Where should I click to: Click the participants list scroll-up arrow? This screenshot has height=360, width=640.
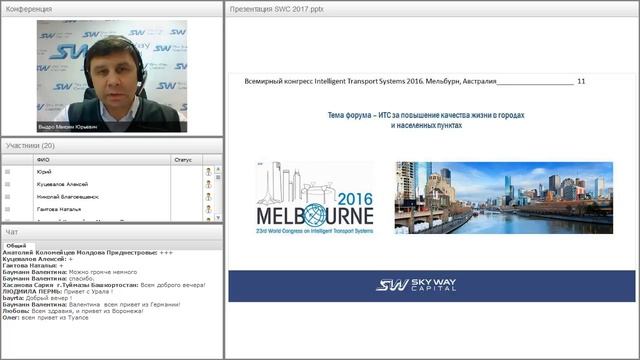(218, 169)
